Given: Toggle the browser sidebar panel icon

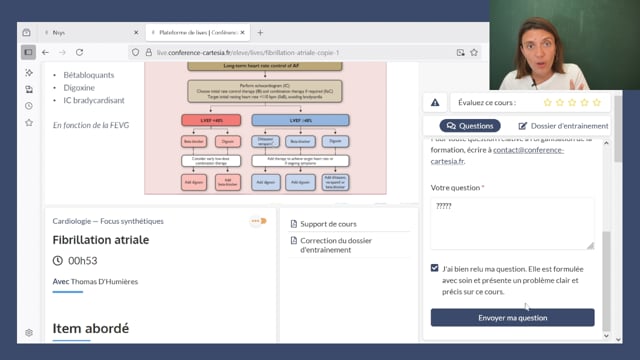Looking at the screenshot, I should [x=28, y=52].
